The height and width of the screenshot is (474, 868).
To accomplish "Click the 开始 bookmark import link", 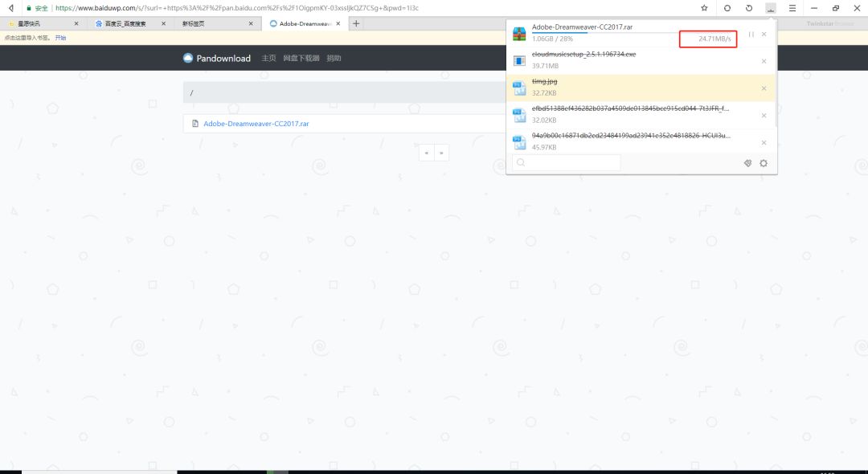I will click(60, 38).
